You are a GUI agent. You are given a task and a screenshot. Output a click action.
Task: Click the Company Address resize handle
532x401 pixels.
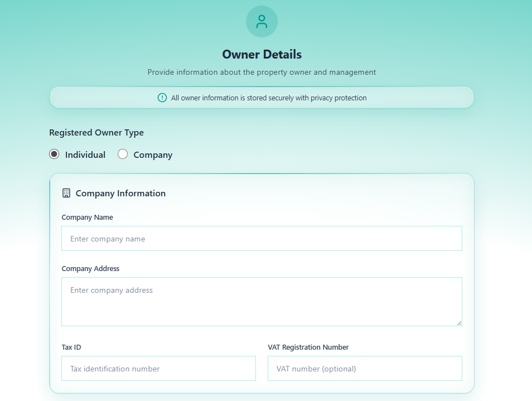pyautogui.click(x=459, y=323)
